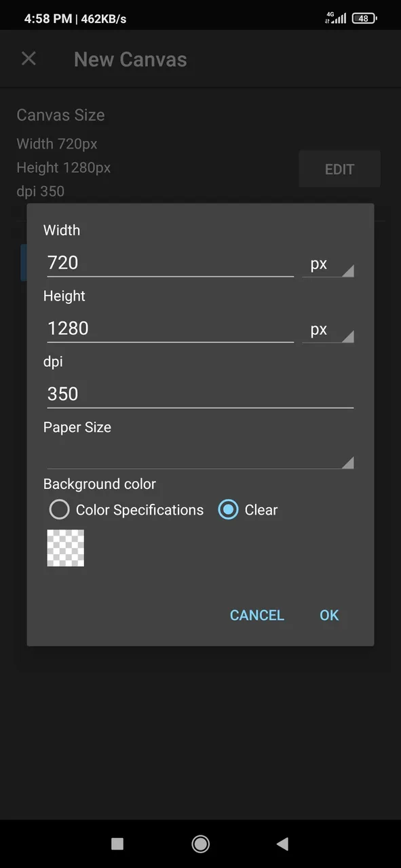Select the Color Specifications radio button
Image resolution: width=401 pixels, height=868 pixels.
click(x=60, y=509)
